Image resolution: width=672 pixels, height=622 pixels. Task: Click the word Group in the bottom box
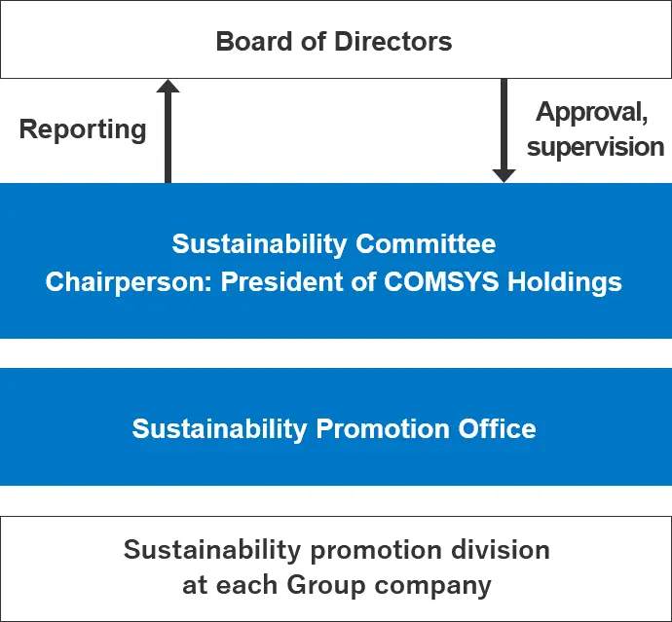[x=326, y=586]
